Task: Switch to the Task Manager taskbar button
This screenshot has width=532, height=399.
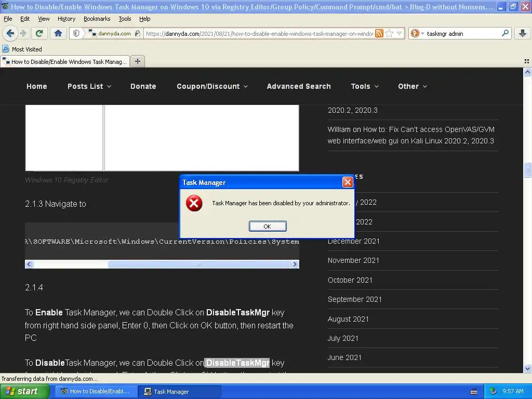Action: click(x=180, y=391)
